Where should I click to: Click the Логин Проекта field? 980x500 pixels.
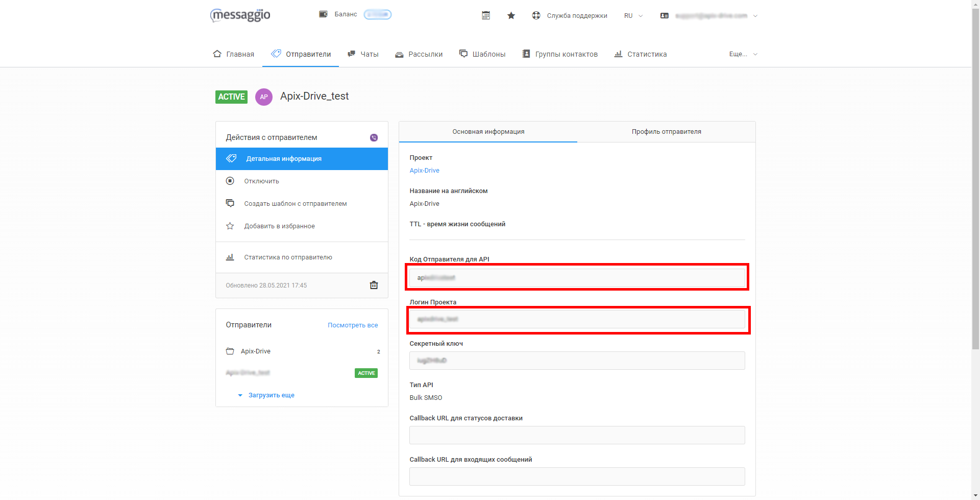point(577,319)
